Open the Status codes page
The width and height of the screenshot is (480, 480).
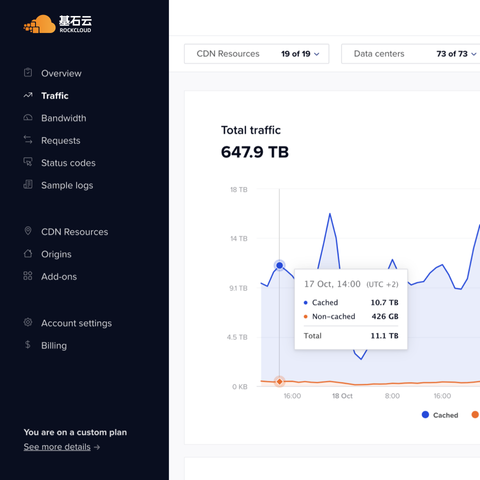click(68, 163)
